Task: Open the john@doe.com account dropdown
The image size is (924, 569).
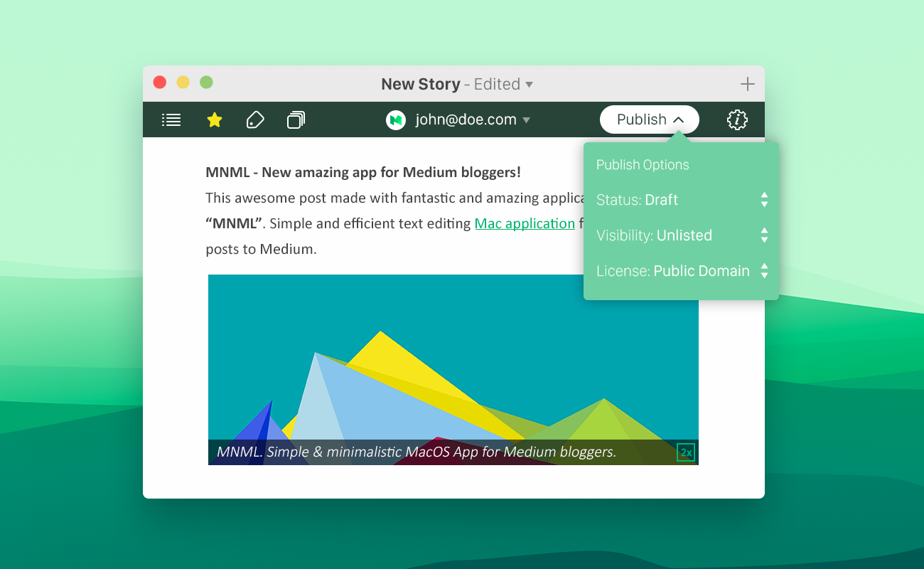Action: 473,120
